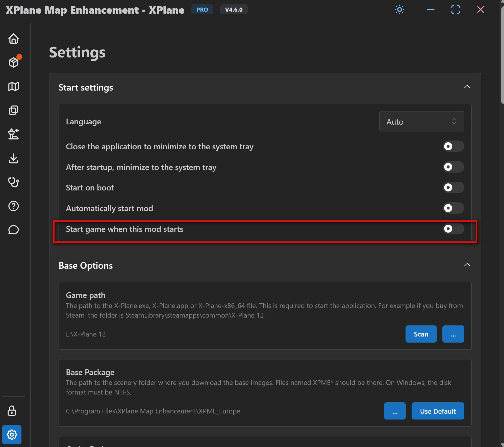
Task: Click the Base Options section title
Action: point(86,266)
